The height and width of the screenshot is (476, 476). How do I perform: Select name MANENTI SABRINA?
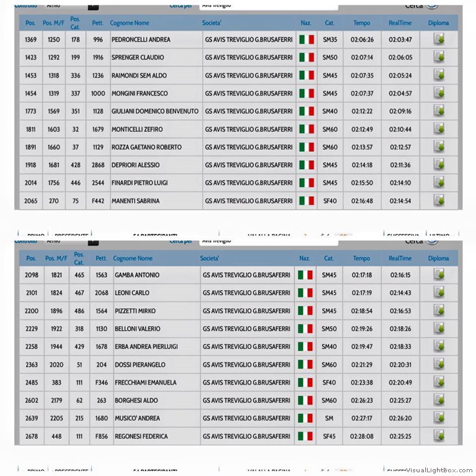point(135,201)
